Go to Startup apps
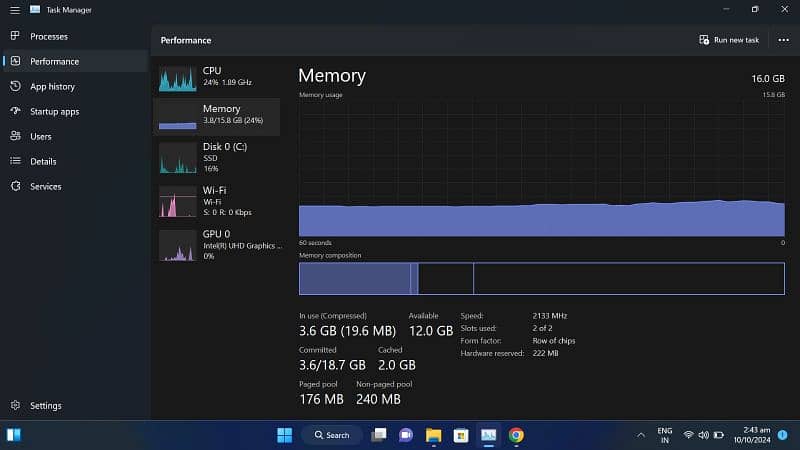800x450 pixels. (x=54, y=112)
